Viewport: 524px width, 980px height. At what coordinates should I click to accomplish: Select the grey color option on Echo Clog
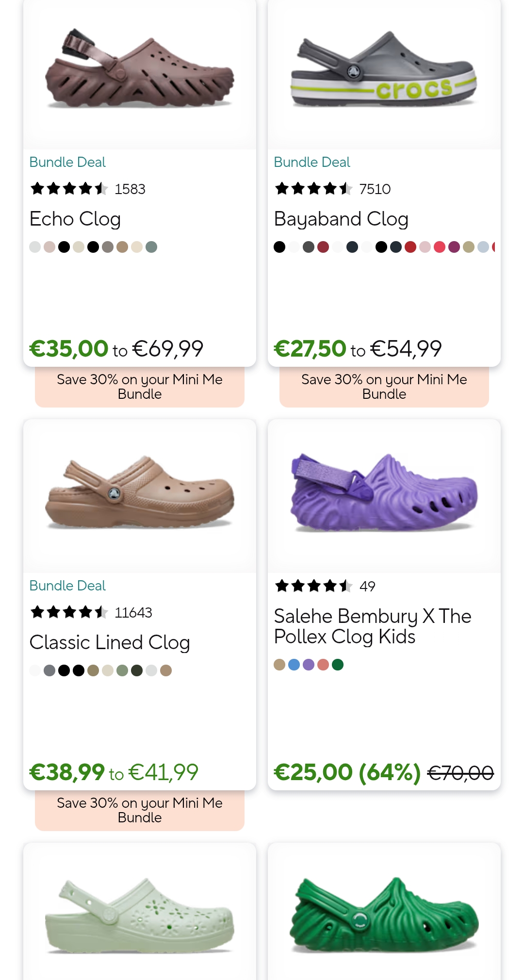(107, 247)
